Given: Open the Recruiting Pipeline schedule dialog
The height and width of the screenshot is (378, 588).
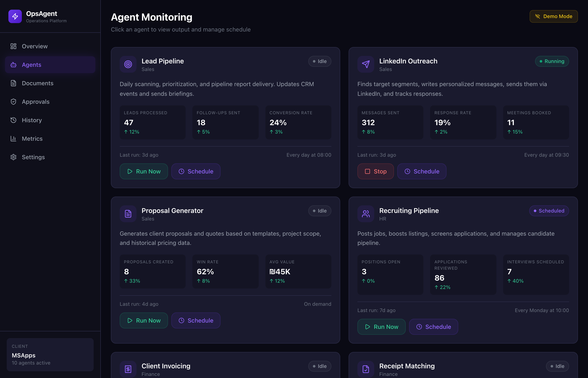Looking at the screenshot, I should point(433,327).
